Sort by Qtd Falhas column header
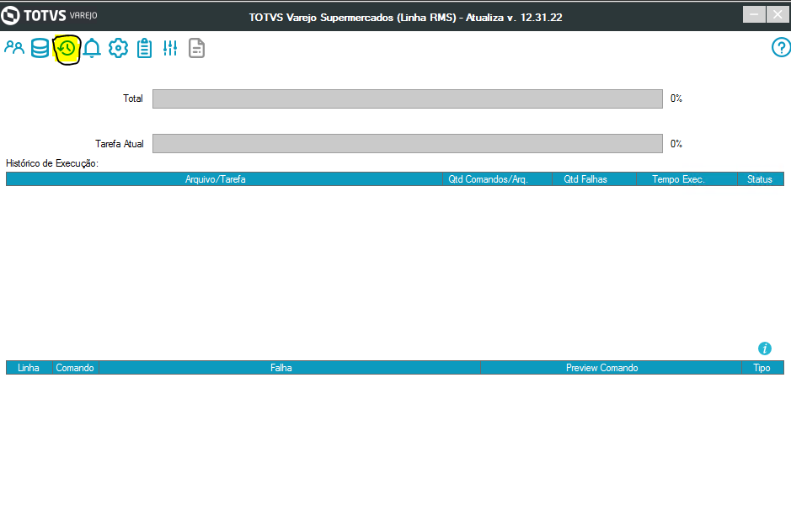This screenshot has width=791, height=532. click(x=594, y=179)
